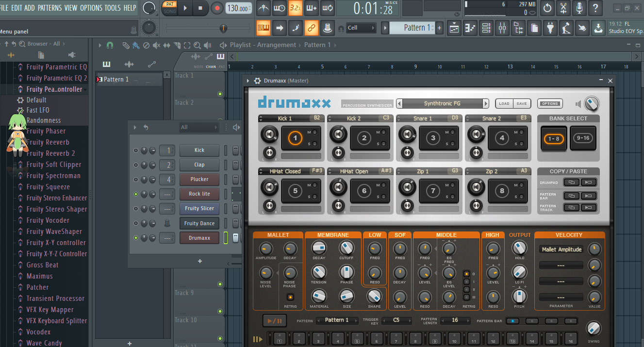
Task: Toggle the Mallet RETRIG button
Action: pos(290,297)
